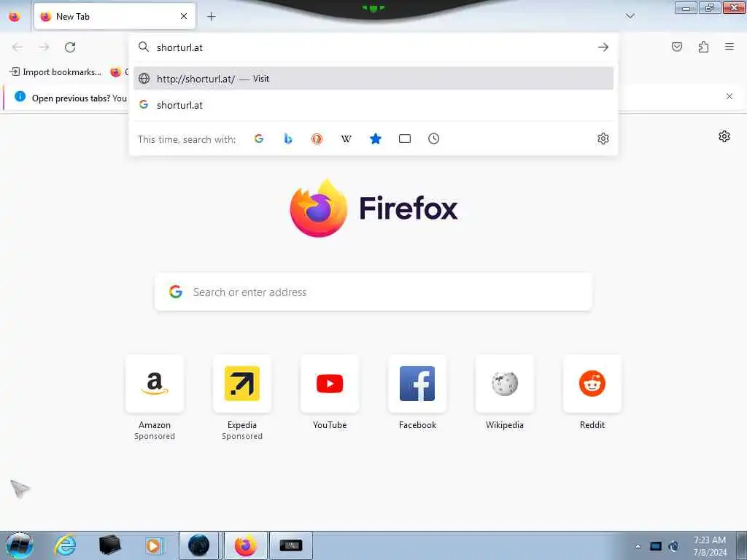The height and width of the screenshot is (560, 747).
Task: Open a new tab with plus button
Action: [211, 17]
